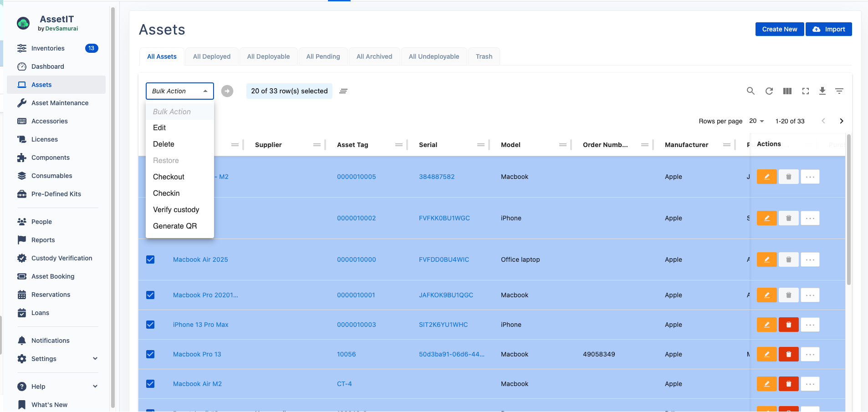Click the Create New button
The width and height of the screenshot is (868, 412).
(780, 29)
